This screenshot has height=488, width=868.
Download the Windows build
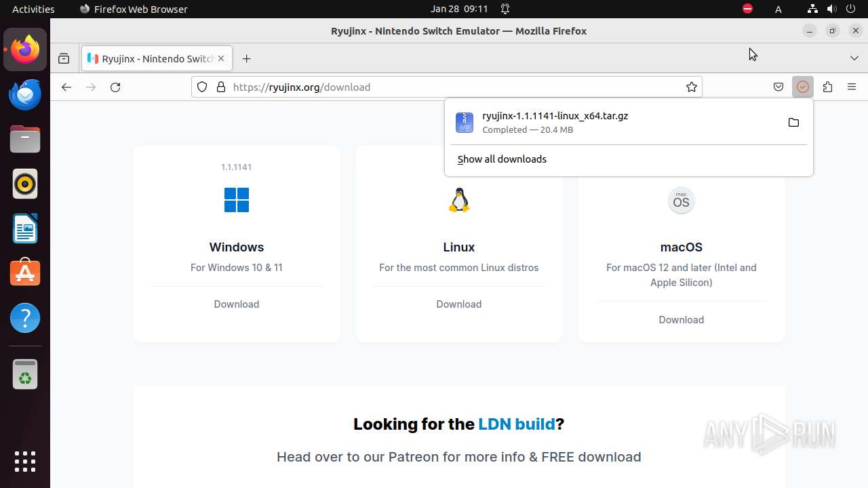[237, 304]
